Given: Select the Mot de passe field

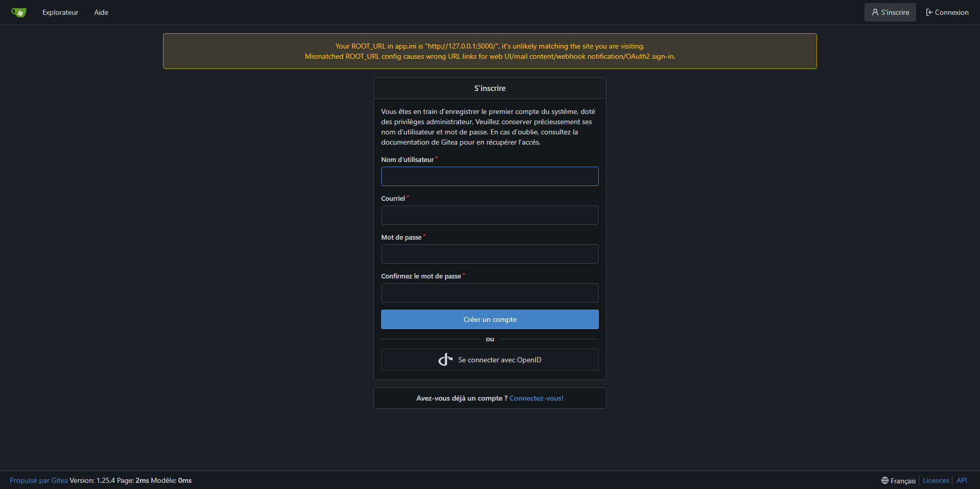Looking at the screenshot, I should tap(489, 254).
